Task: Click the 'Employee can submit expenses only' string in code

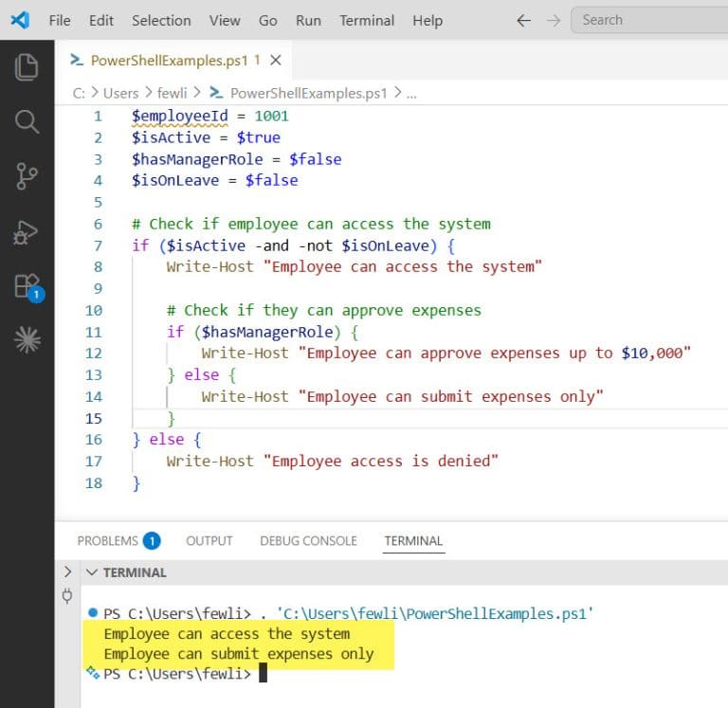Action: point(450,397)
